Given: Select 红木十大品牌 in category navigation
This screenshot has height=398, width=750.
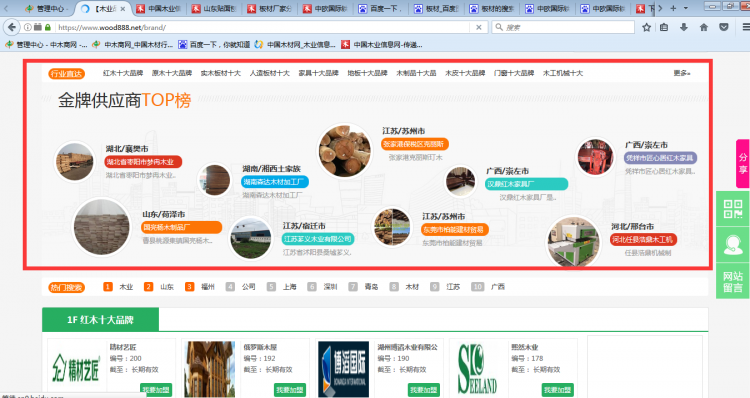Looking at the screenshot, I should 123,73.
